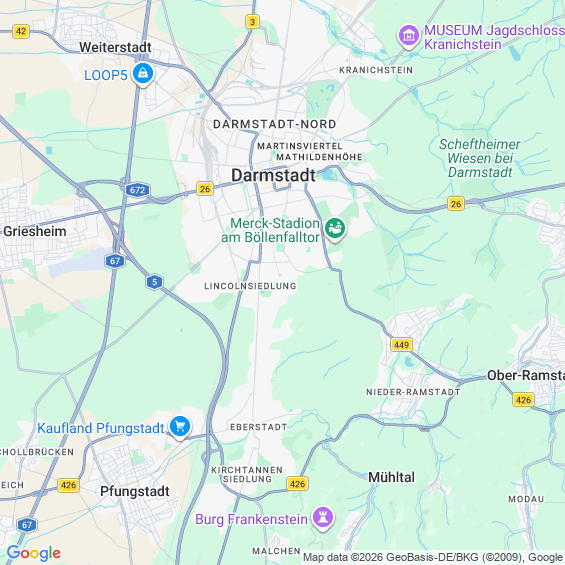The height and width of the screenshot is (565, 565).
Task: Select the Darmstadt city label
Action: pyautogui.click(x=273, y=175)
